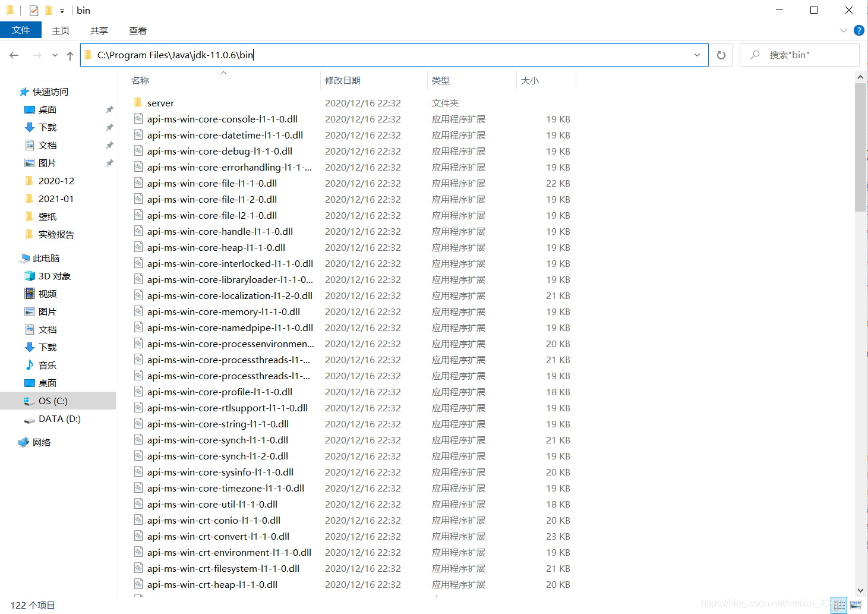Expand the ribbon with the chevron
This screenshot has height=614, width=868.
pyautogui.click(x=844, y=30)
